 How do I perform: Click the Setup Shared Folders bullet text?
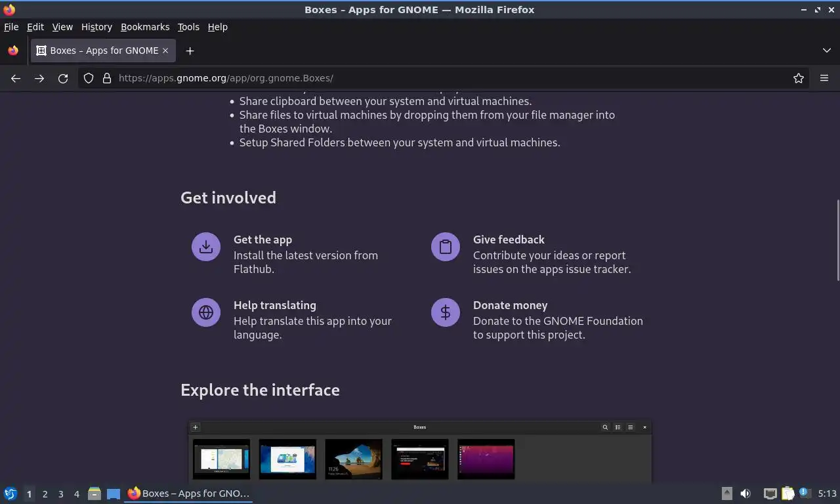pyautogui.click(x=400, y=142)
